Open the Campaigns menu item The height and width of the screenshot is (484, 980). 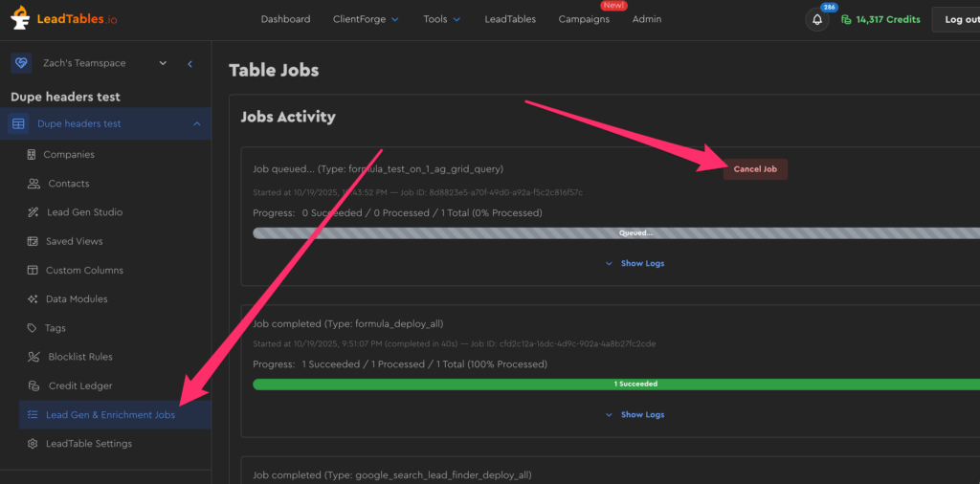(x=584, y=19)
